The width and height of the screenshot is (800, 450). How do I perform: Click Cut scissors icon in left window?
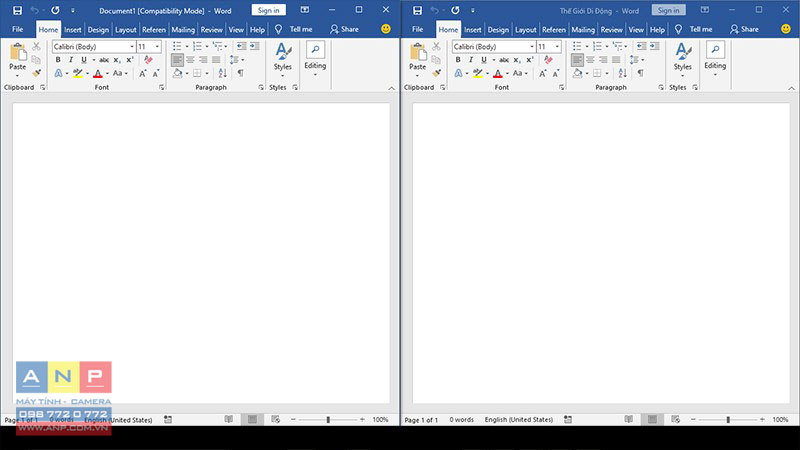click(x=36, y=46)
